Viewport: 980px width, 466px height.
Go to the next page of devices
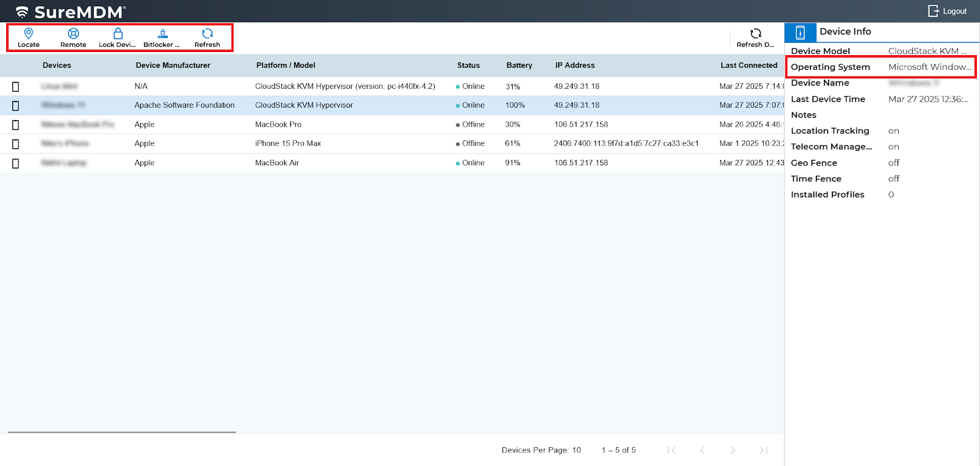coord(733,450)
